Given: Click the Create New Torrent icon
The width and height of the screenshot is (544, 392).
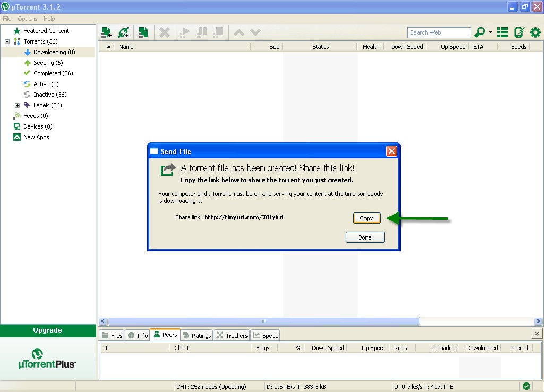Looking at the screenshot, I should [x=143, y=32].
